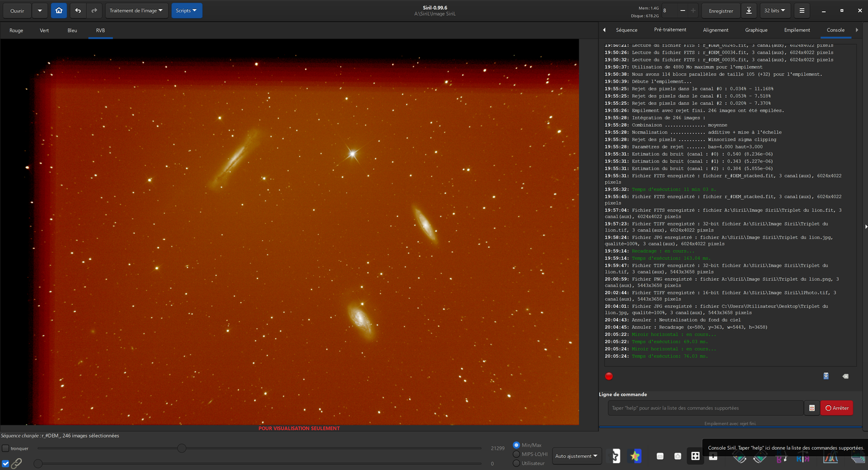Click the undo arrow button
Viewport: 868px width, 470px height.
coord(78,10)
